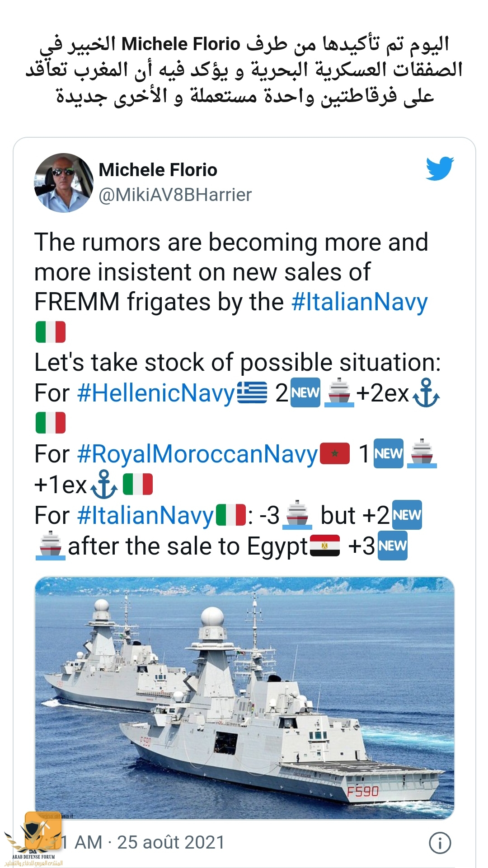Open the @MikiAV8BHarrier handle

[x=175, y=195]
